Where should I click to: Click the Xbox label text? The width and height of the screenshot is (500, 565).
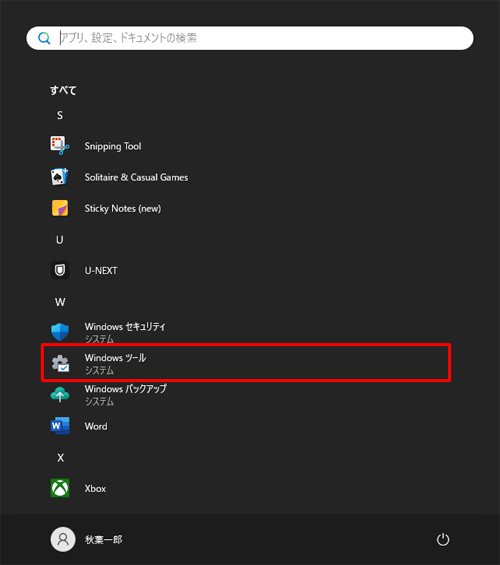pyautogui.click(x=95, y=489)
